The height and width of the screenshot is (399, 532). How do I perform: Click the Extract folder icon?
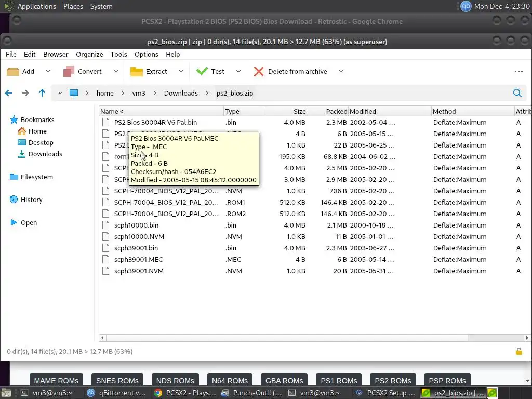(137, 72)
